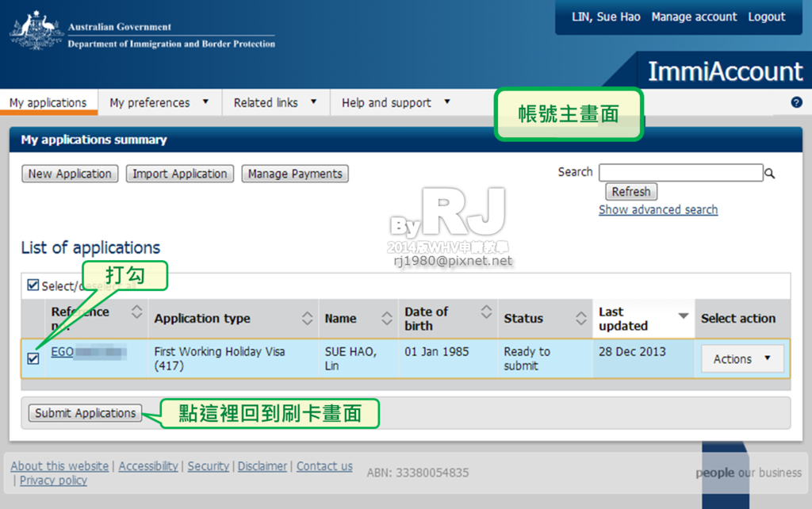Click the New Application button

70,174
